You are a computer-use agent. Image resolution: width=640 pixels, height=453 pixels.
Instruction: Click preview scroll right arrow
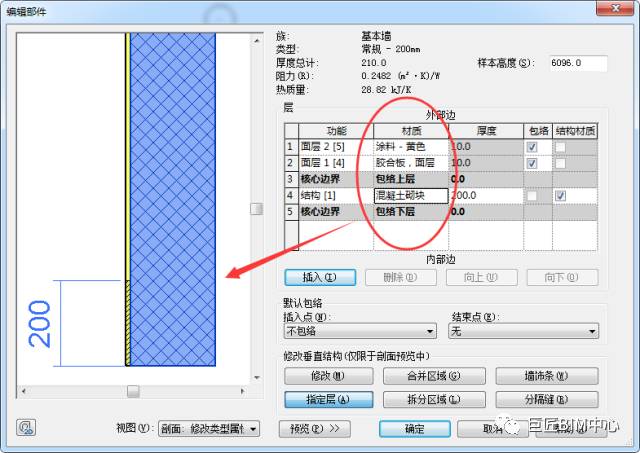click(x=242, y=391)
